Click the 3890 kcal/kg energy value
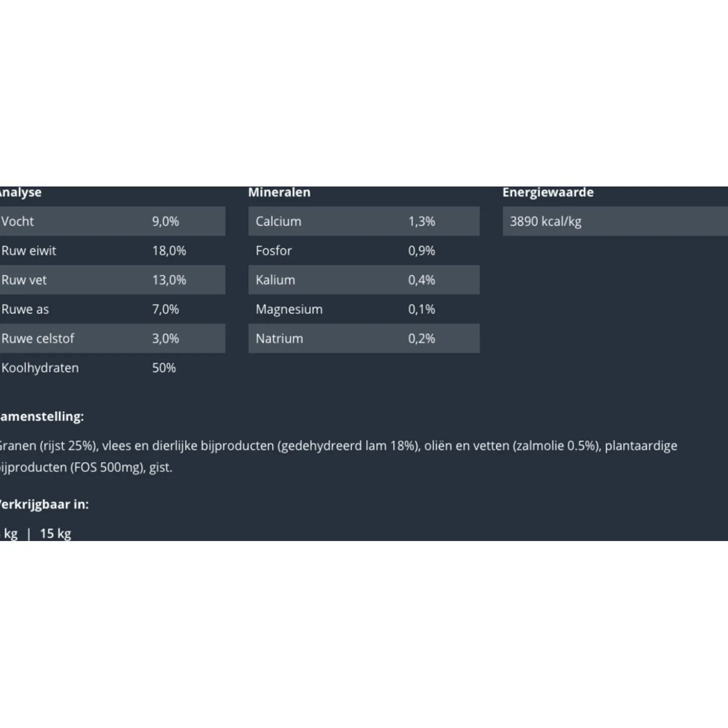728x728 pixels. 546,221
